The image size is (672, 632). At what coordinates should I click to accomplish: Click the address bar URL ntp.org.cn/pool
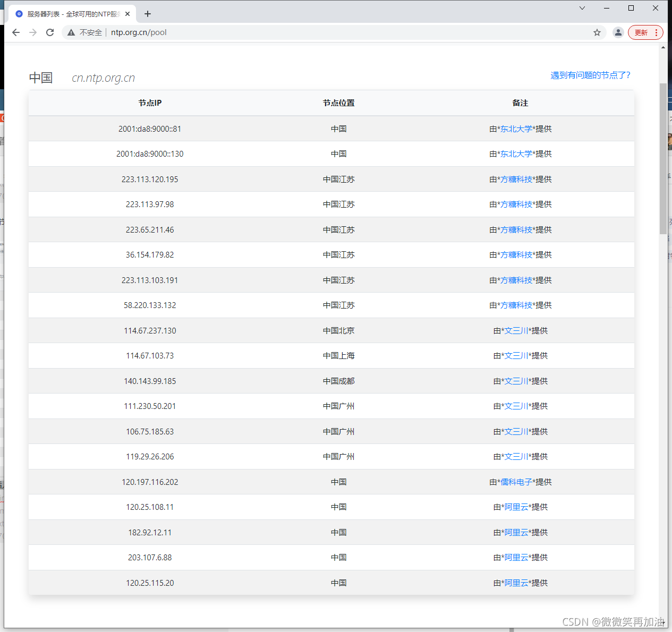[x=139, y=32]
